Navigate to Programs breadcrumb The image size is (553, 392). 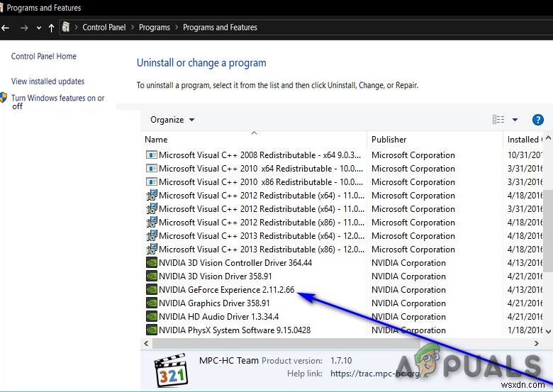click(x=155, y=27)
